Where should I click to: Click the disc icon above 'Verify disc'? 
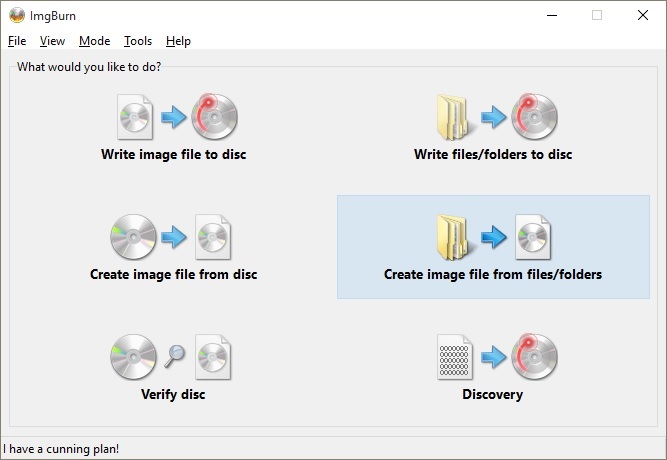(133, 357)
